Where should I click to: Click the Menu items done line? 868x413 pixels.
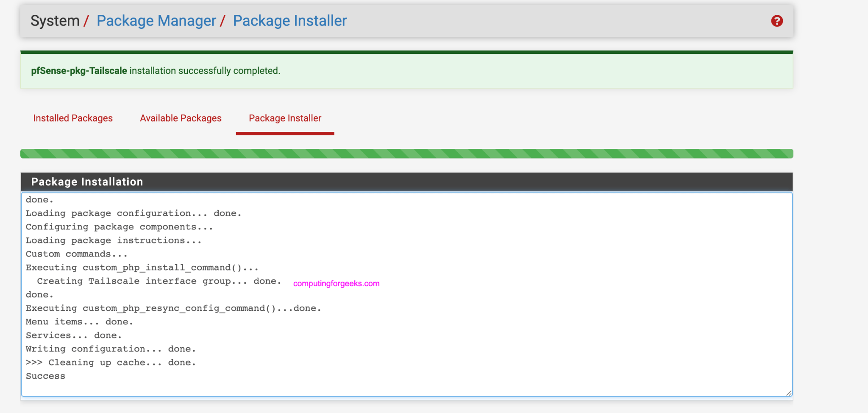pyautogui.click(x=79, y=322)
